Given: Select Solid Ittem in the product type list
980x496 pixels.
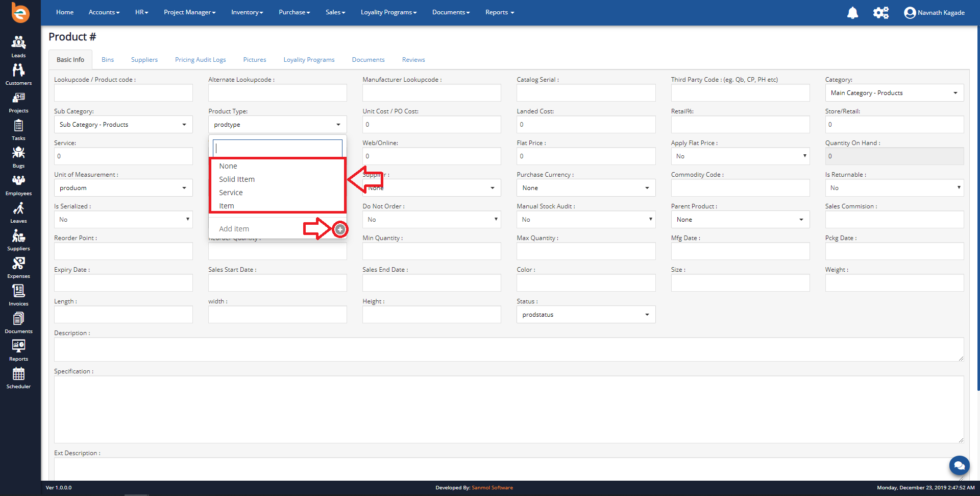Looking at the screenshot, I should click(x=278, y=179).
